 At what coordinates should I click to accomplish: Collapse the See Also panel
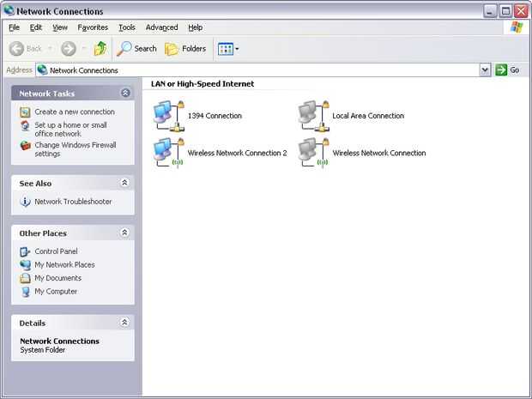(x=124, y=183)
